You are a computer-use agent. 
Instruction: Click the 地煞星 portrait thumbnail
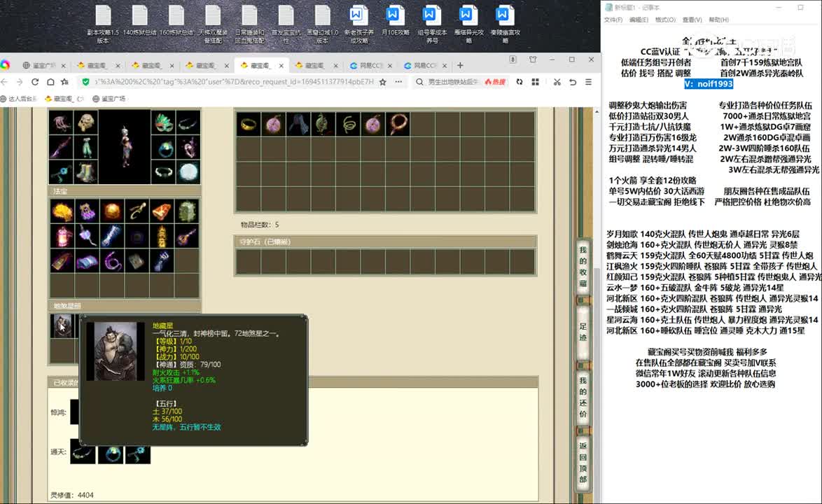coord(62,326)
